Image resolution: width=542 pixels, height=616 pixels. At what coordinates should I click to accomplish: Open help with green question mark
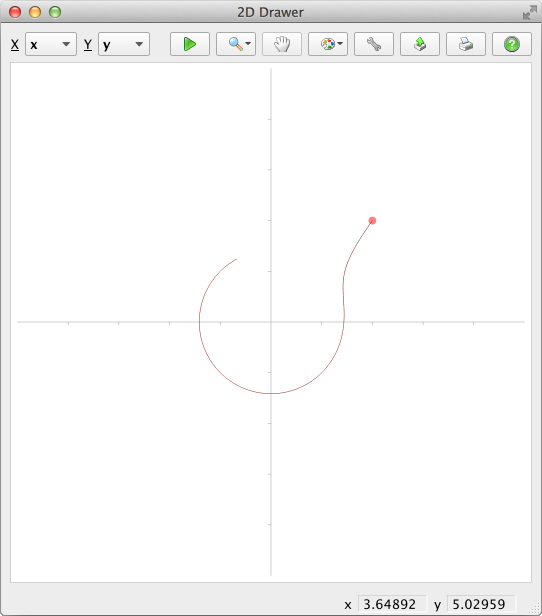point(512,44)
